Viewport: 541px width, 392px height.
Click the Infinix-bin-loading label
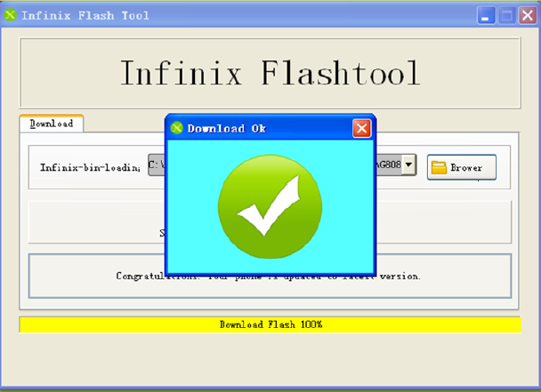click(x=91, y=168)
